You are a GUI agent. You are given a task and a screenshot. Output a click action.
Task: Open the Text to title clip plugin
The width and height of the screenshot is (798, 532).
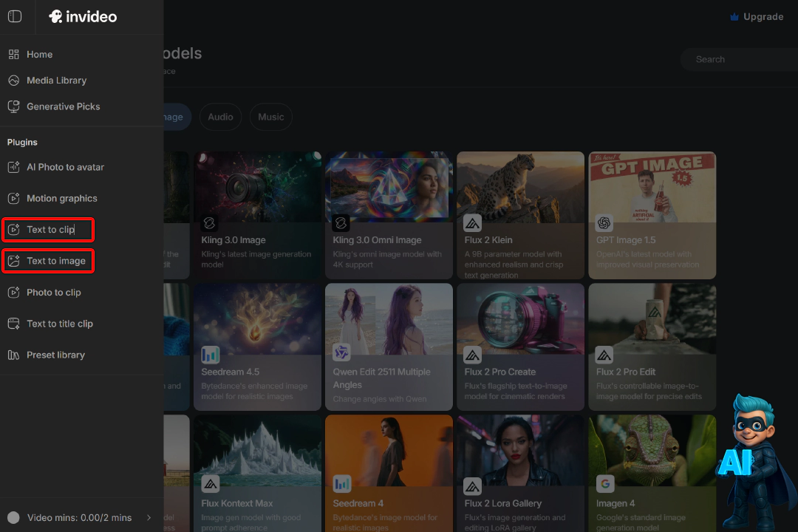click(59, 324)
